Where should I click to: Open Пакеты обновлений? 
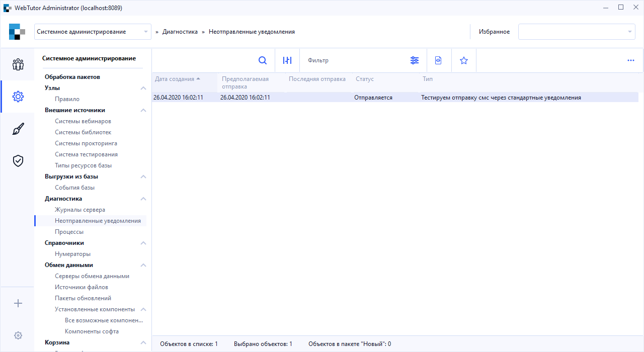point(83,298)
